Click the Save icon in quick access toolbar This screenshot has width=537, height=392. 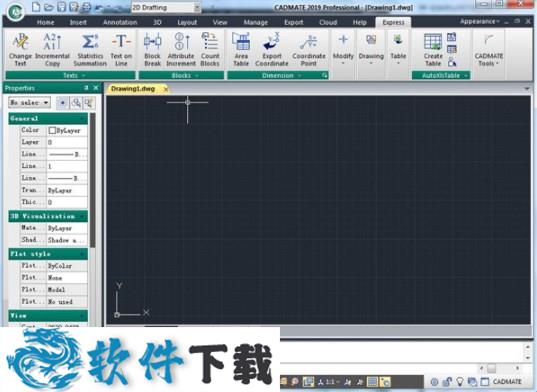(61, 7)
